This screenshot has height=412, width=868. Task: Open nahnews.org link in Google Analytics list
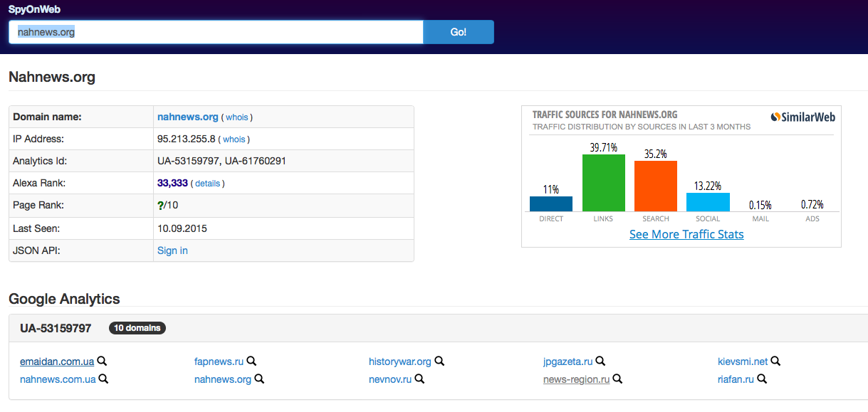pyautogui.click(x=223, y=379)
